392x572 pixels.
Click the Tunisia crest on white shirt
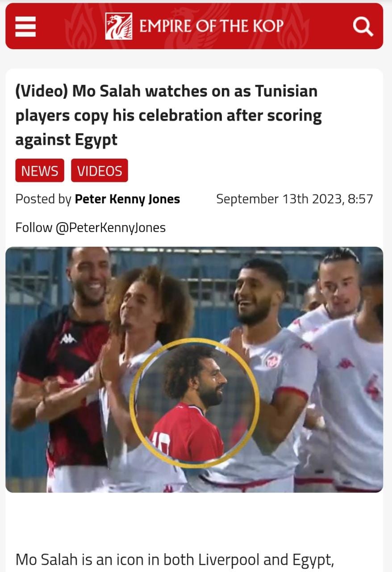tap(273, 360)
